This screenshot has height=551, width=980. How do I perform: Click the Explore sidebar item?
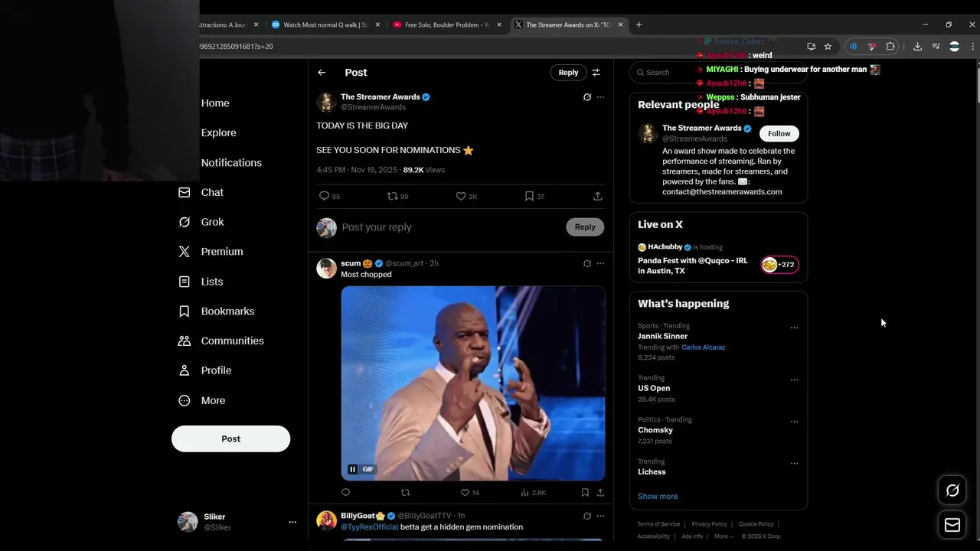click(218, 132)
